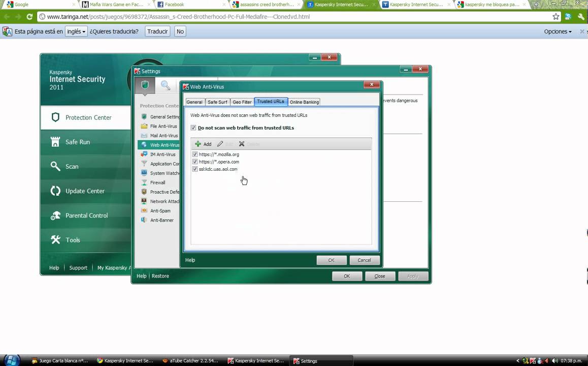Open inglés language dropdown

click(x=76, y=32)
